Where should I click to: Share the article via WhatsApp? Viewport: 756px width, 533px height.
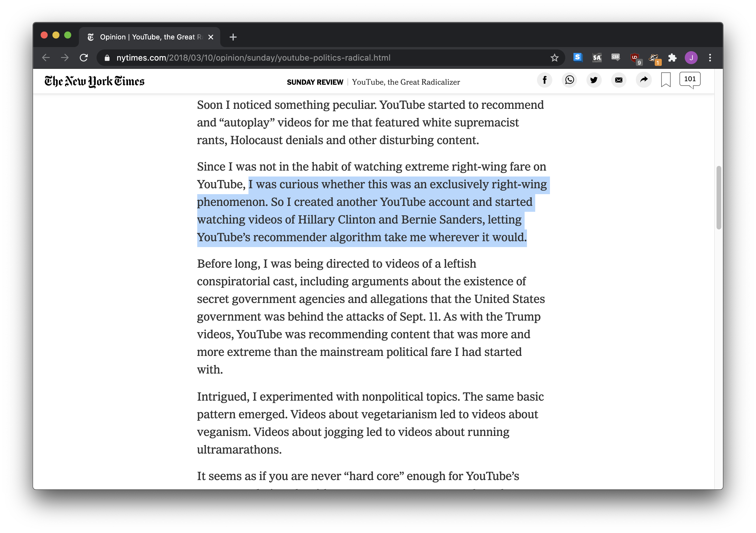coord(569,80)
